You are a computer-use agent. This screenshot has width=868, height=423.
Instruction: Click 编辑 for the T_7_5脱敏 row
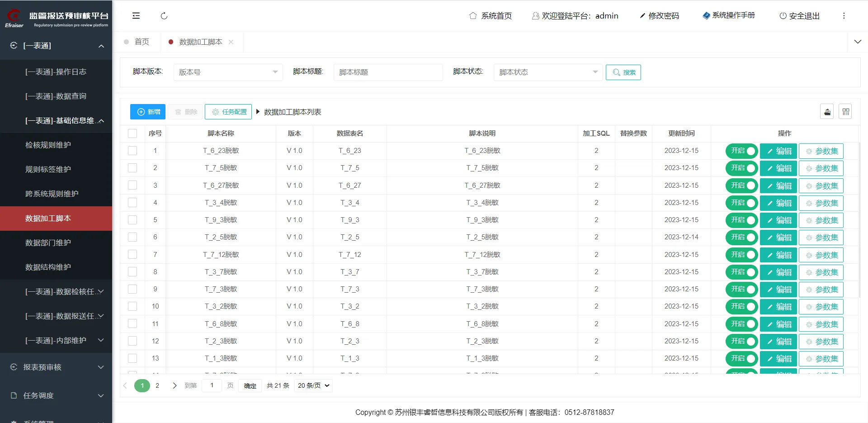(778, 168)
